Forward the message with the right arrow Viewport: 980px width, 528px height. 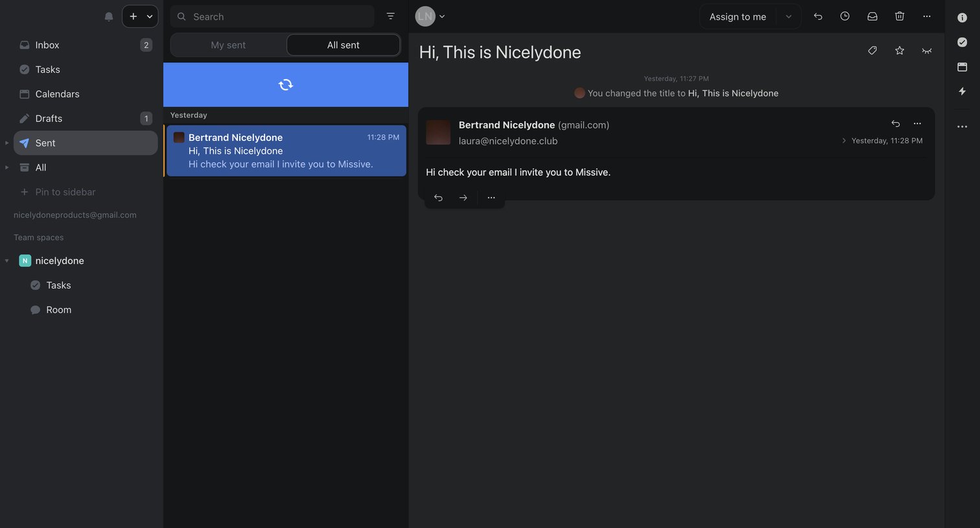click(x=463, y=198)
